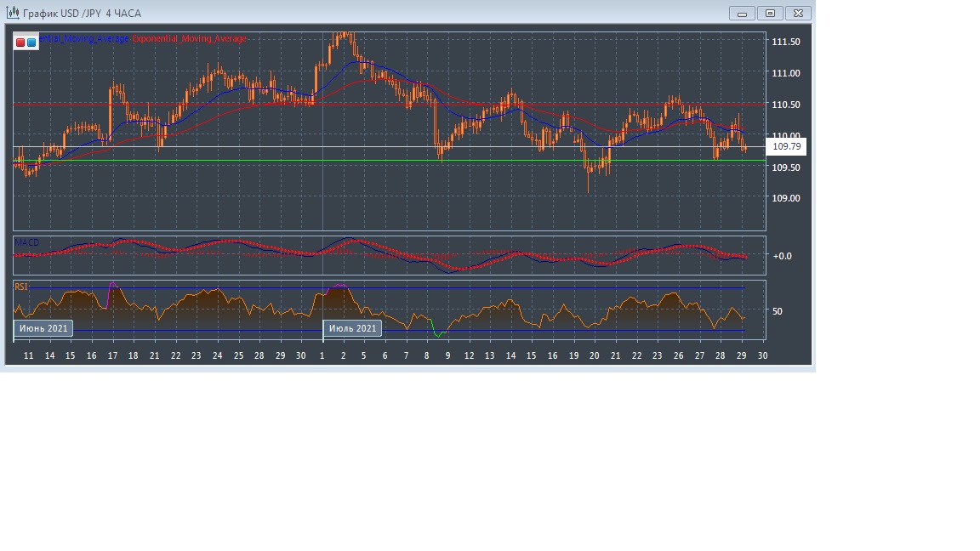Minimize the USD/JPY chart window
This screenshot has height=551, width=980.
pyautogui.click(x=743, y=14)
